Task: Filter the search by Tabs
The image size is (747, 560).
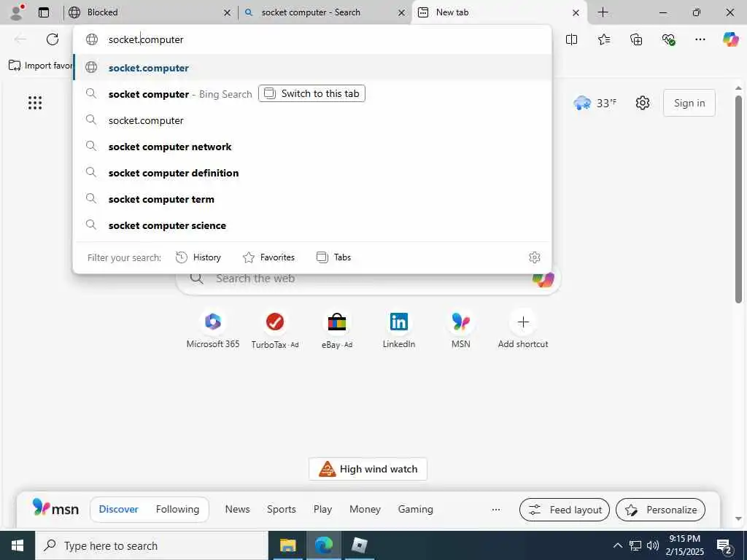Action: [333, 257]
